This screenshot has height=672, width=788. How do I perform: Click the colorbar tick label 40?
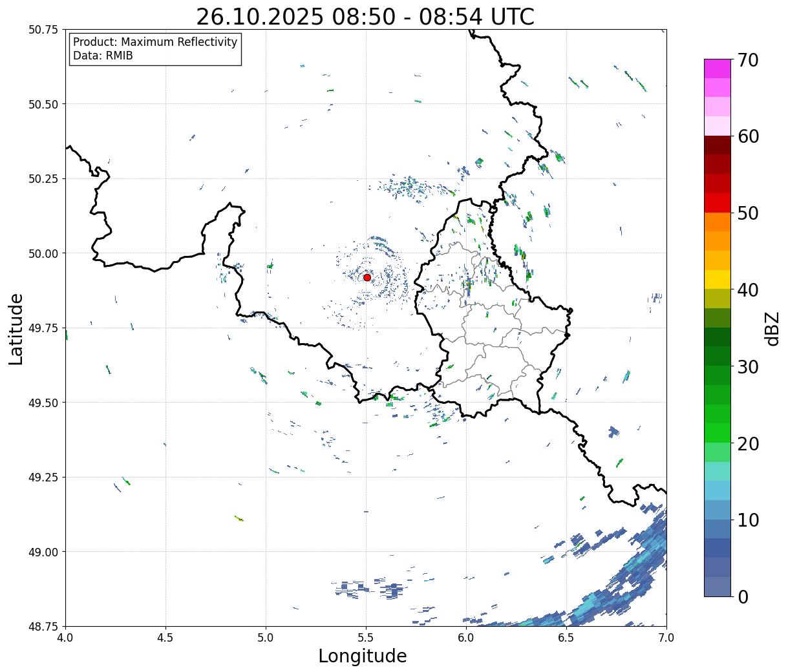pos(748,290)
